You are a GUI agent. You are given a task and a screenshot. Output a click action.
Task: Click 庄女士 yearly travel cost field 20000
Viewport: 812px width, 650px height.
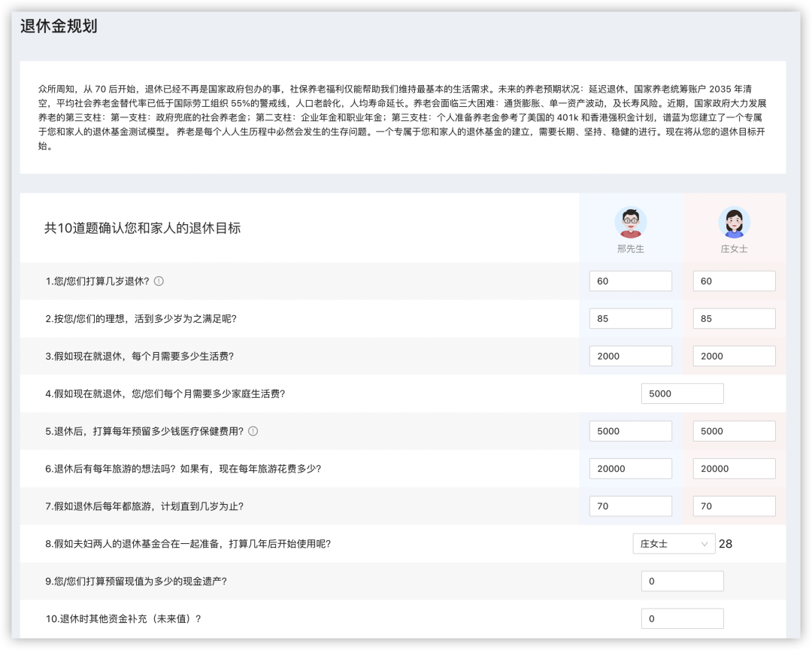point(734,469)
